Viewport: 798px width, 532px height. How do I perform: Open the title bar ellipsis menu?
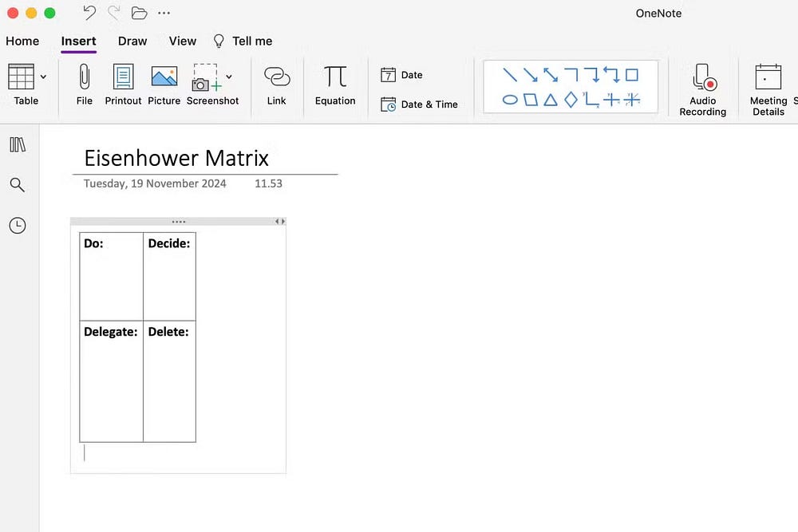tap(164, 13)
